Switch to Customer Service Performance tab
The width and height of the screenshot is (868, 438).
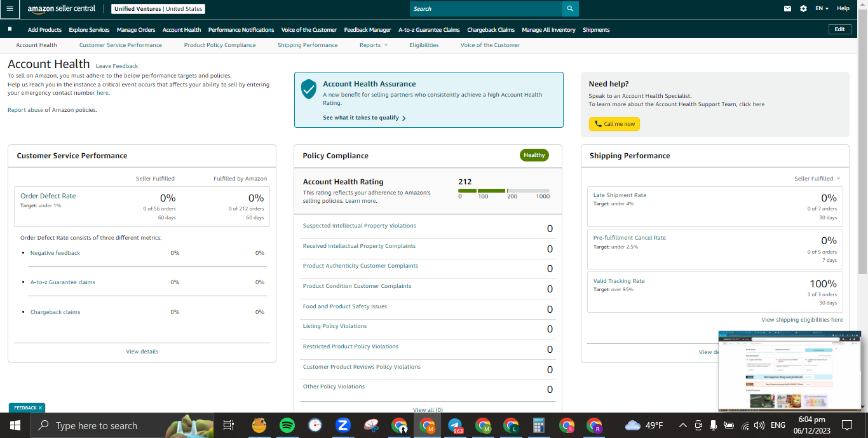point(121,45)
